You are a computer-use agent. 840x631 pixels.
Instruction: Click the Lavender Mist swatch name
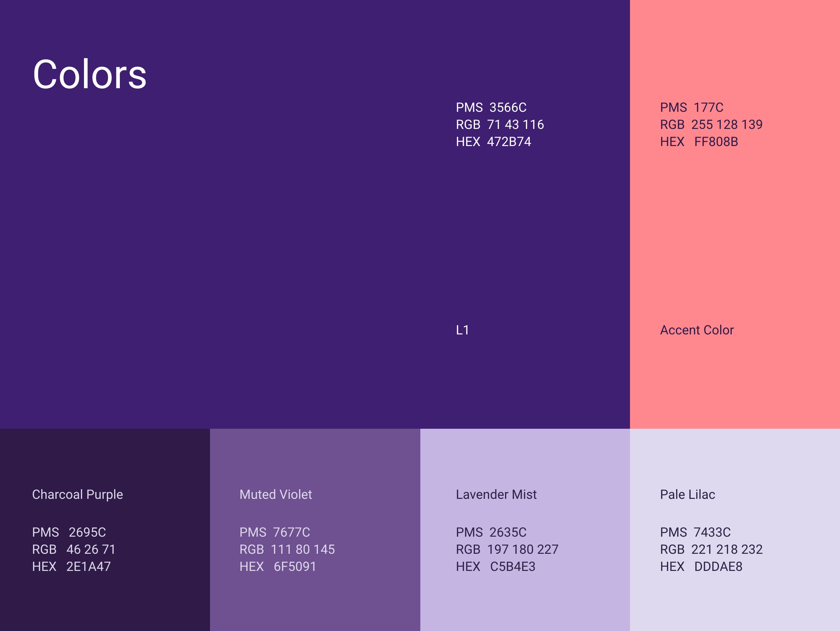point(496,494)
